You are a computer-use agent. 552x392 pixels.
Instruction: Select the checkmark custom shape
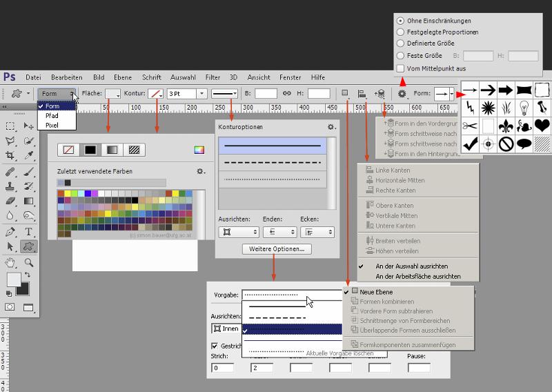pyautogui.click(x=471, y=144)
